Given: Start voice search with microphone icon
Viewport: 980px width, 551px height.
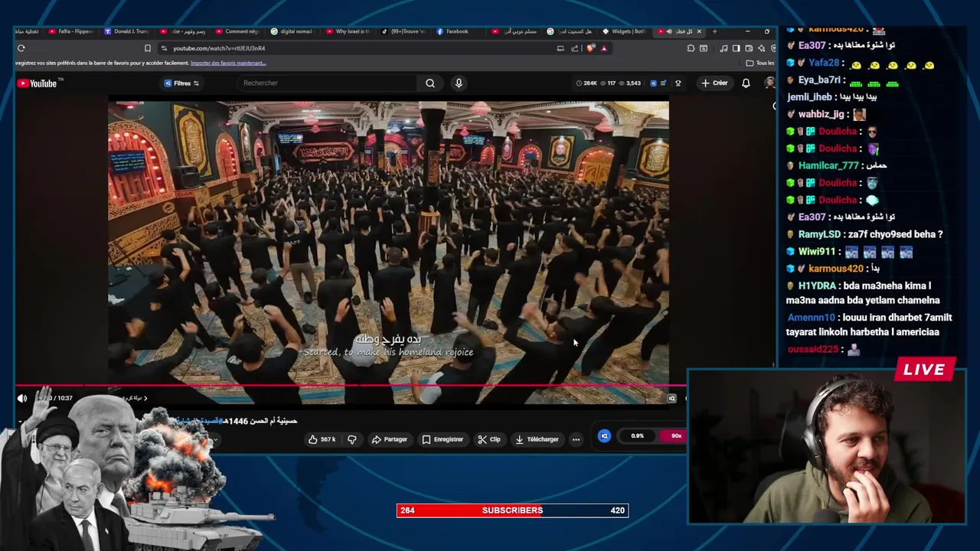Looking at the screenshot, I should point(459,83).
